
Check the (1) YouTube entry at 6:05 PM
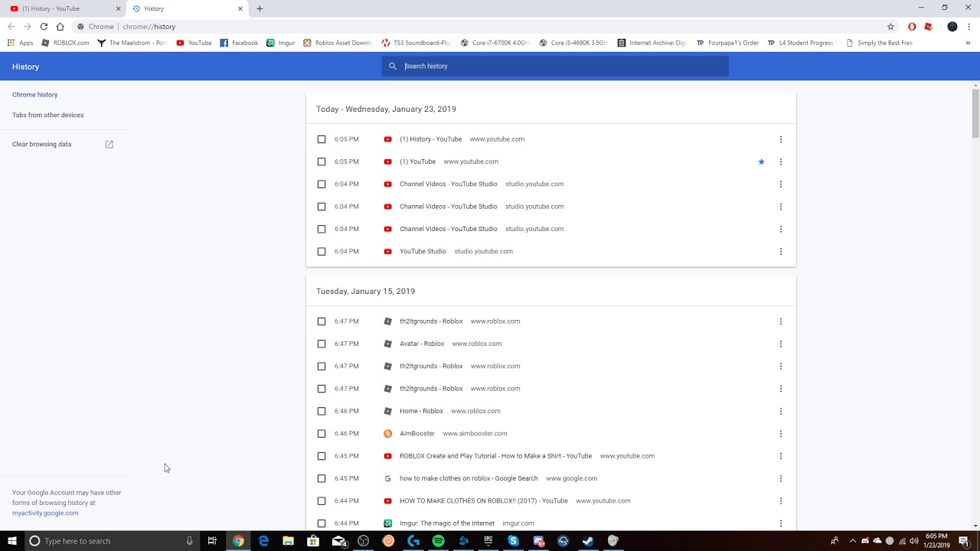(x=322, y=161)
